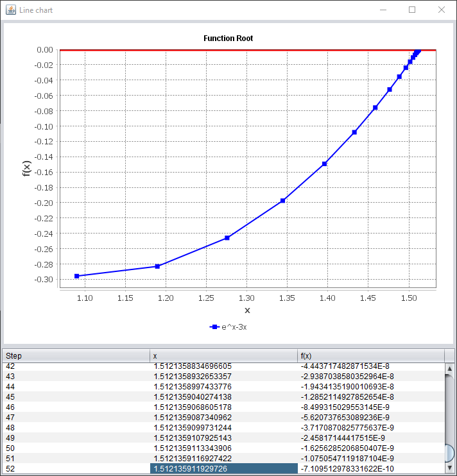
Task: Click the chart data point near x=1.275
Action: (x=227, y=238)
